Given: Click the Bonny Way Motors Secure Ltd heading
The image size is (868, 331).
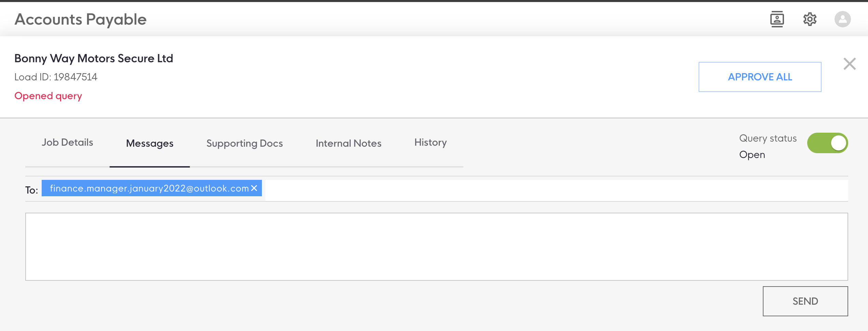Looking at the screenshot, I should [x=94, y=58].
